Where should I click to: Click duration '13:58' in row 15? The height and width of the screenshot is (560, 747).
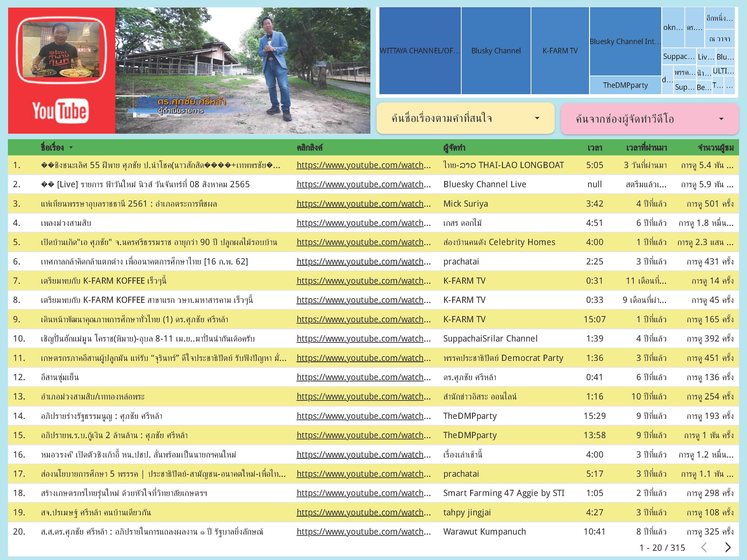(x=595, y=435)
